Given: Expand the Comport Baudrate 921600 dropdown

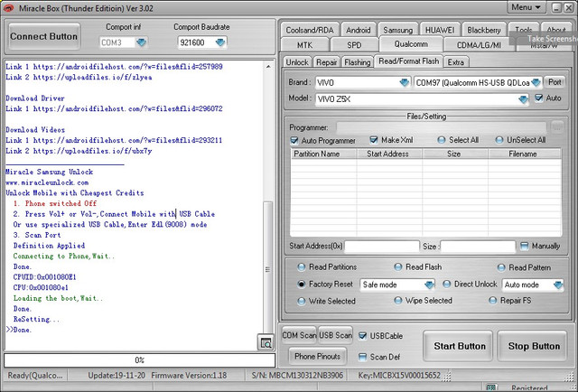Looking at the screenshot, I should click(220, 42).
